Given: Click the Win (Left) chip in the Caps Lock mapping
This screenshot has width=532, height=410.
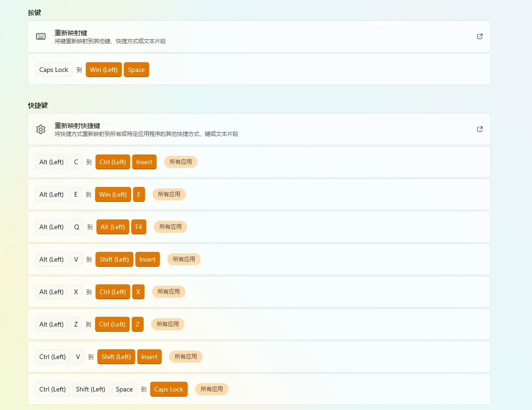Looking at the screenshot, I should pyautogui.click(x=104, y=70).
